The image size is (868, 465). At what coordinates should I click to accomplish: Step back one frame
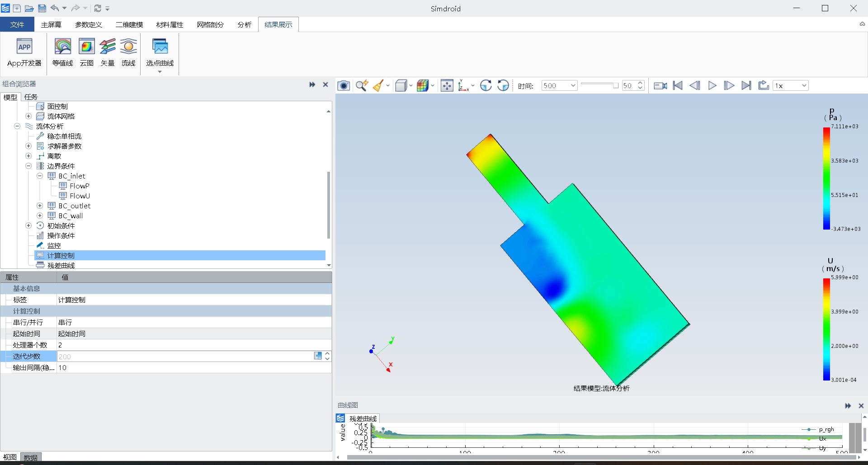695,85
